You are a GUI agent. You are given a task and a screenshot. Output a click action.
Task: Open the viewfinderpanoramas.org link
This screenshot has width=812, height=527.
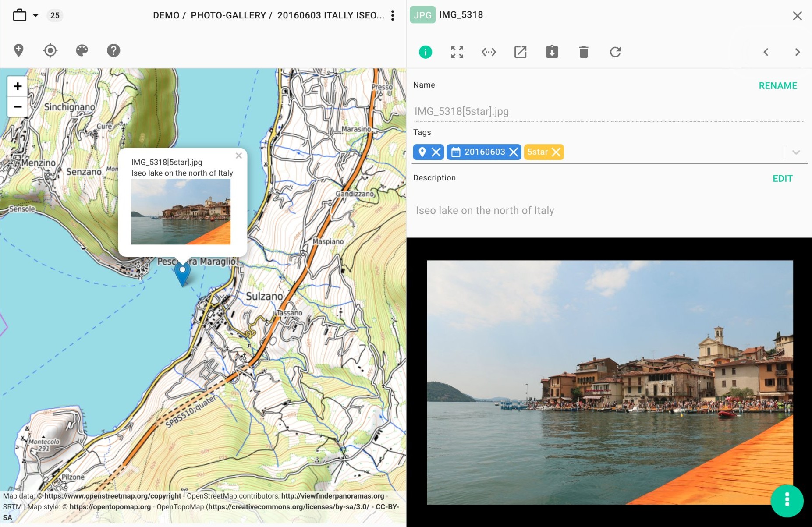coord(333,496)
